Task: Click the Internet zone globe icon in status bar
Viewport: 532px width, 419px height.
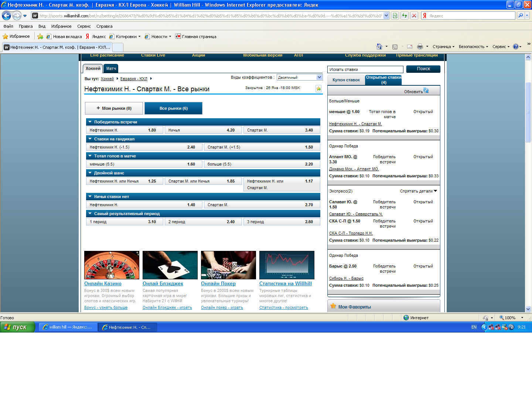Action: click(x=406, y=318)
